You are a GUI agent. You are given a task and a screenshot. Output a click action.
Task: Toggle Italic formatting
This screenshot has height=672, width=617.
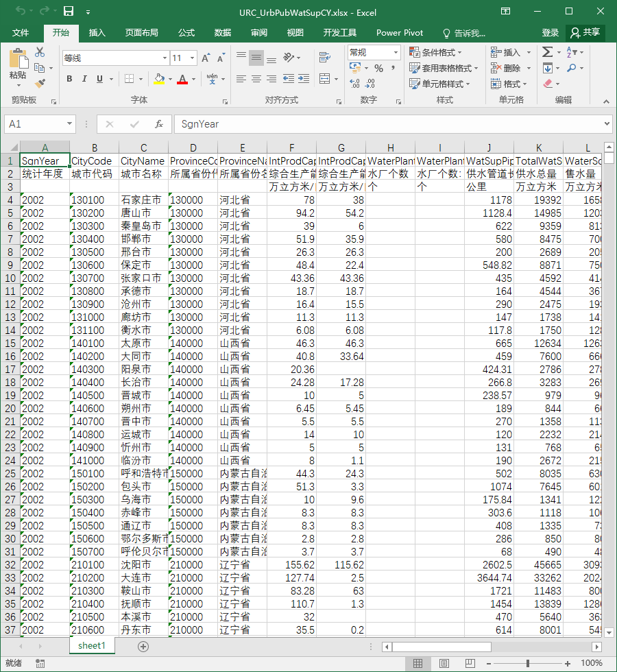pos(84,79)
